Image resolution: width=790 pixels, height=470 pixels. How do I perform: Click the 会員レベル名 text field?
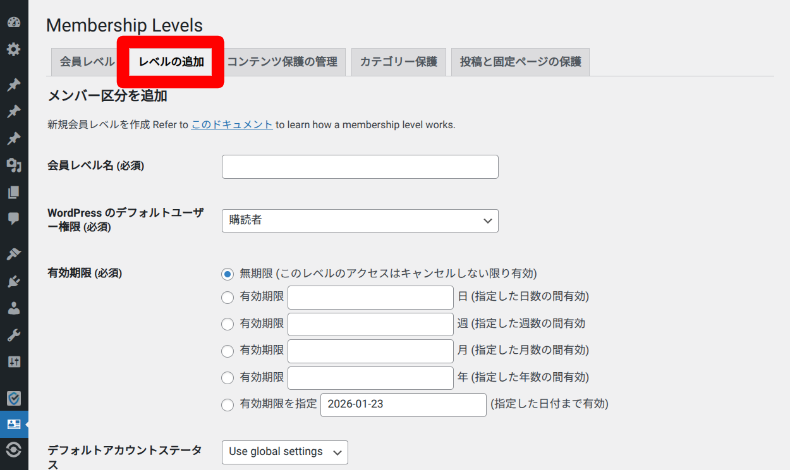[360, 167]
